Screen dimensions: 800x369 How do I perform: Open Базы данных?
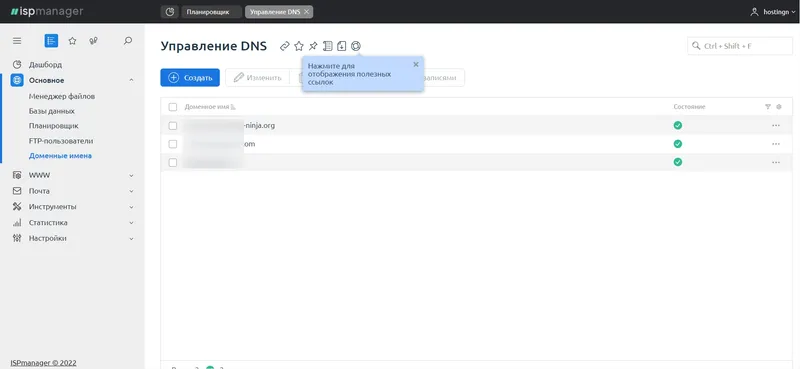[52, 111]
